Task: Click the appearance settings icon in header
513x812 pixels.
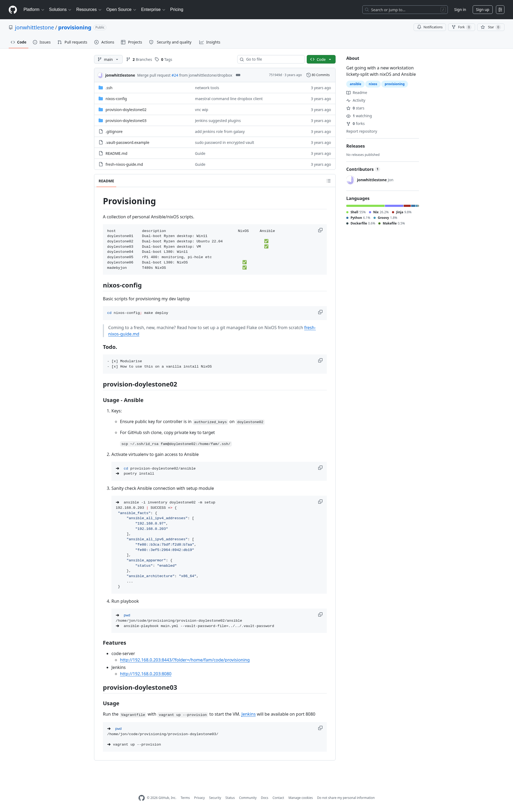Action: click(x=500, y=9)
